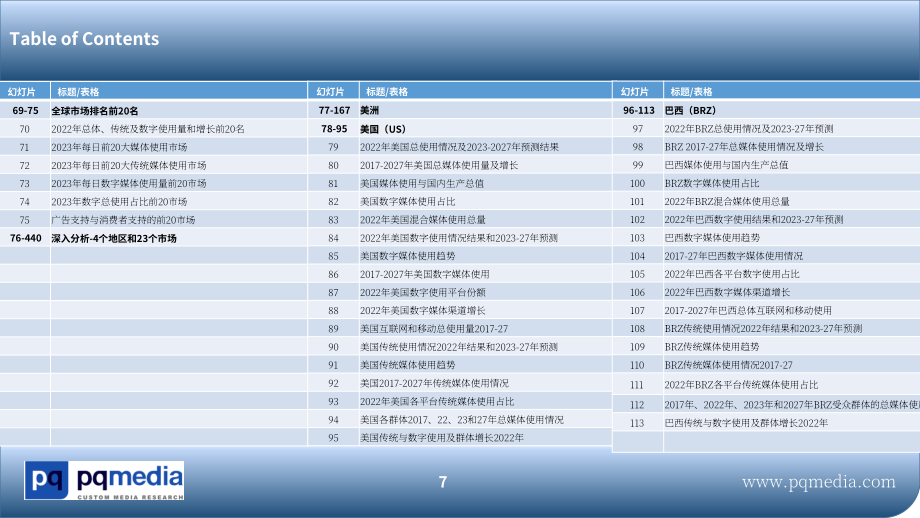
Task: Click '巴西数字媒体使用趋势' row
Action: point(712,238)
